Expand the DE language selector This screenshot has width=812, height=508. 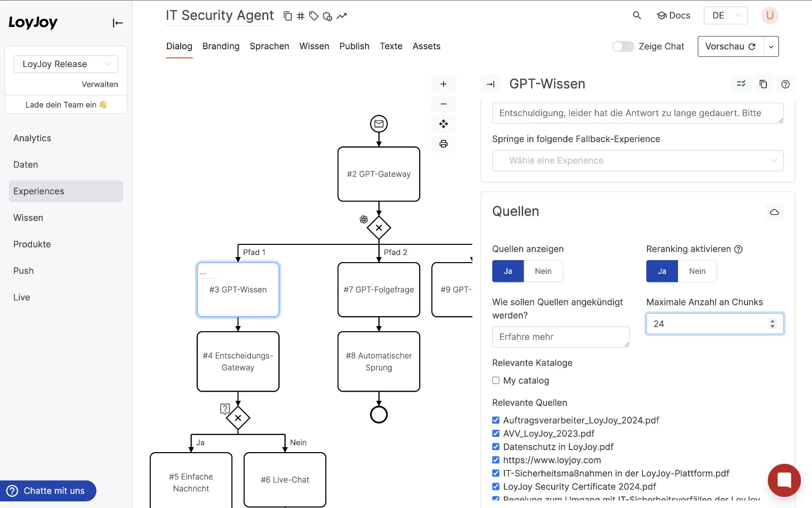(725, 16)
